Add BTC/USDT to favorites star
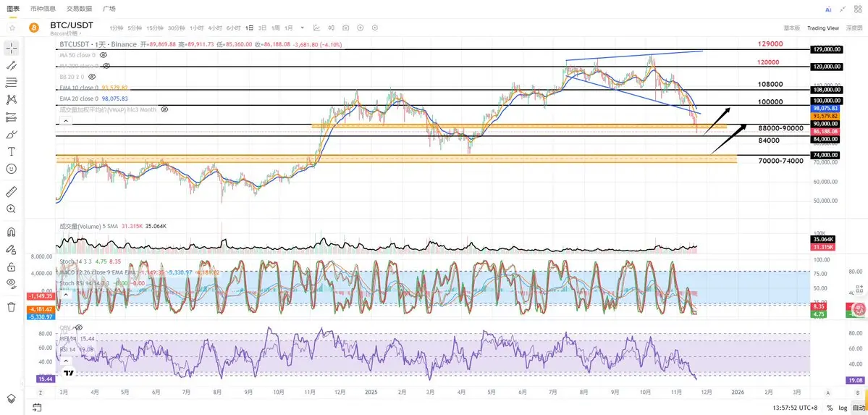The width and height of the screenshot is (868, 415). click(x=12, y=28)
